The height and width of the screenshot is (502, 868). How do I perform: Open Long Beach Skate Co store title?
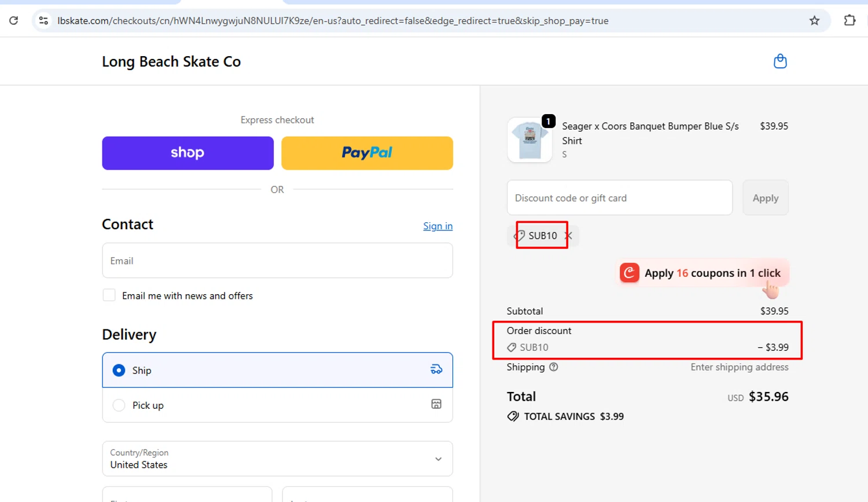171,61
